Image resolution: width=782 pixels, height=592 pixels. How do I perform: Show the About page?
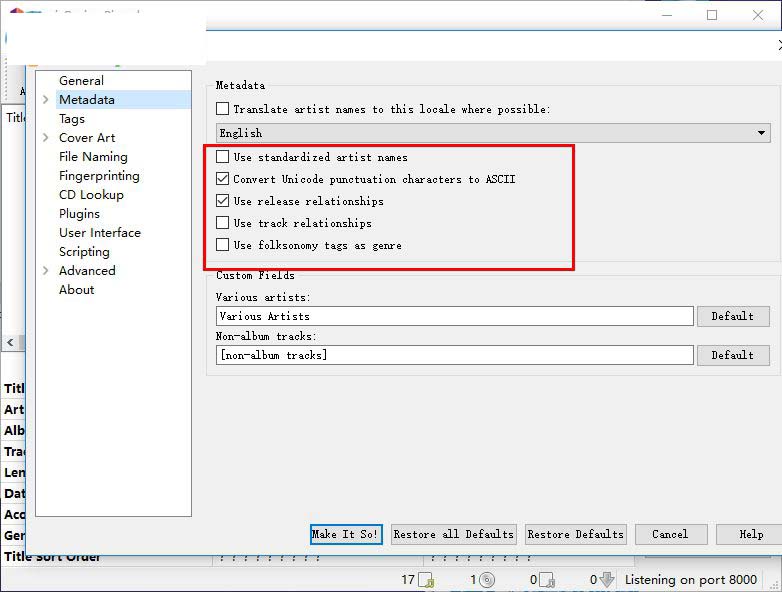click(76, 289)
